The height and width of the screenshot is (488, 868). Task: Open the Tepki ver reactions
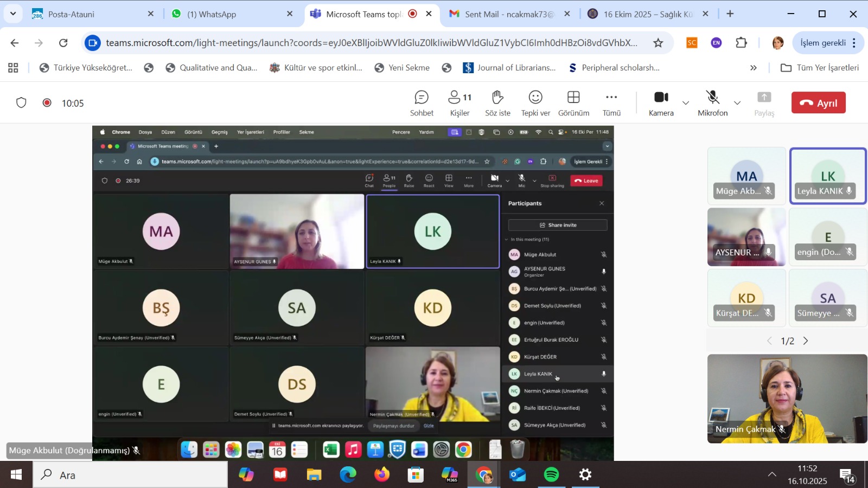[x=535, y=103]
